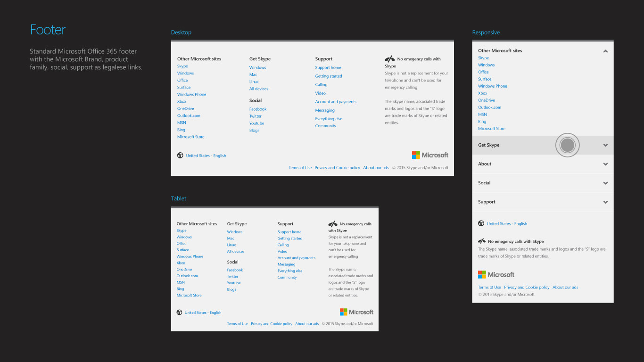Tap the circular touch indicator on Get Skype row
The height and width of the screenshot is (362, 644).
click(567, 145)
